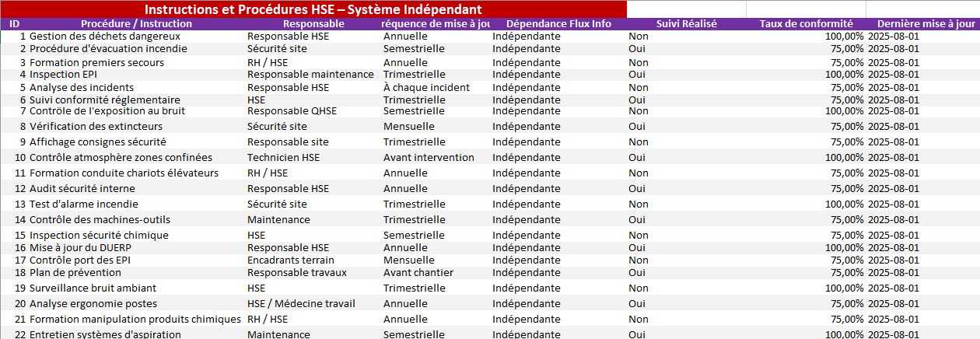The height and width of the screenshot is (339, 980).
Task: Select the 'Suivi Réalisé' column header
Action: click(686, 24)
